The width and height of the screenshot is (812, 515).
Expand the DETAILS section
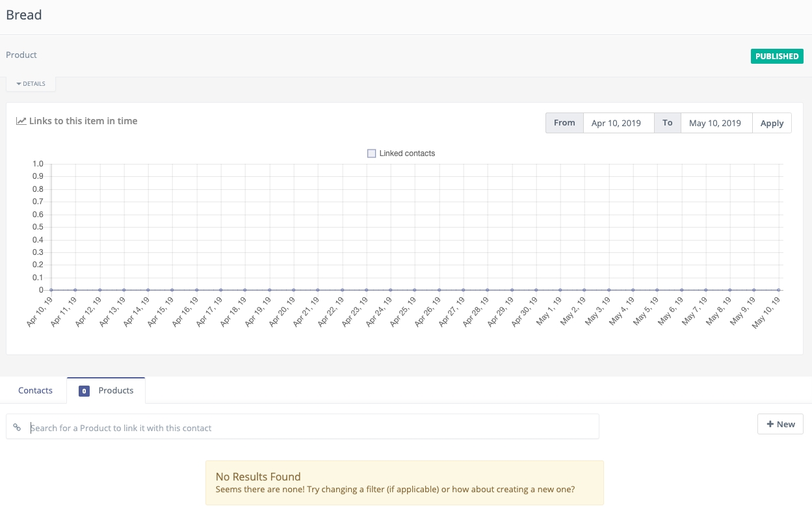pos(31,84)
